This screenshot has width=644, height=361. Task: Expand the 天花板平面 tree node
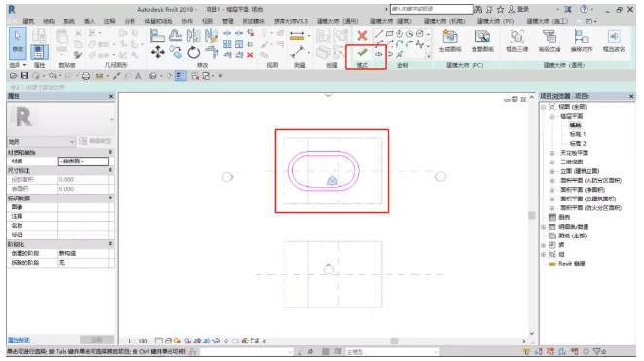(x=552, y=153)
